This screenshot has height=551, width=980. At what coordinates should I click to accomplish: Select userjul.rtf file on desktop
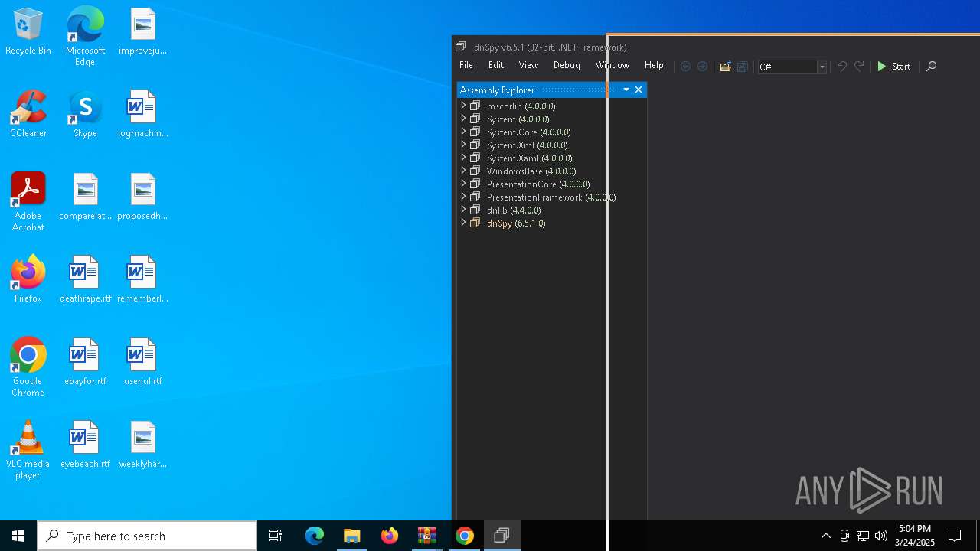coord(142,362)
